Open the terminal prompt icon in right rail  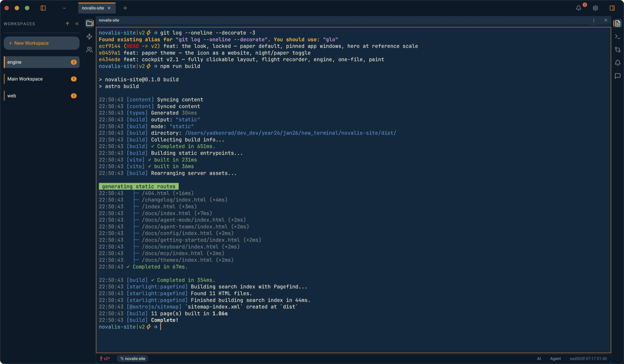click(618, 36)
